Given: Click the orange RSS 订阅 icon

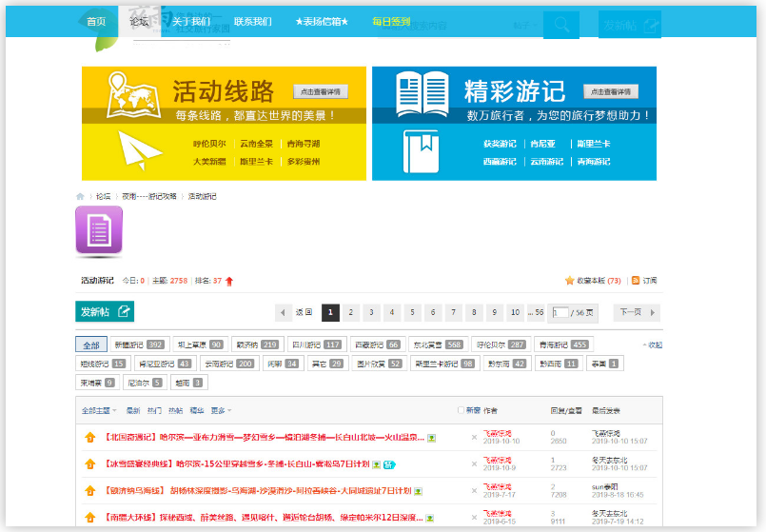Looking at the screenshot, I should pos(637,281).
